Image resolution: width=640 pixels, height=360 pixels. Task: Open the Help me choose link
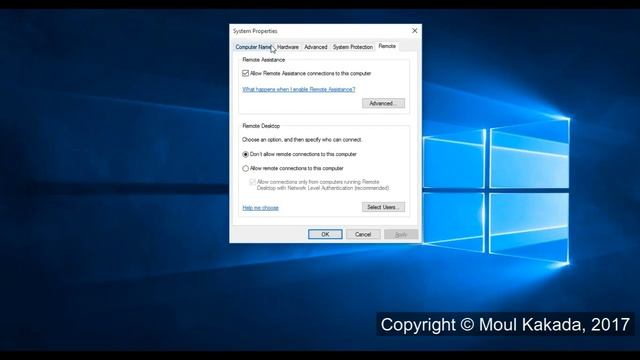(260, 208)
